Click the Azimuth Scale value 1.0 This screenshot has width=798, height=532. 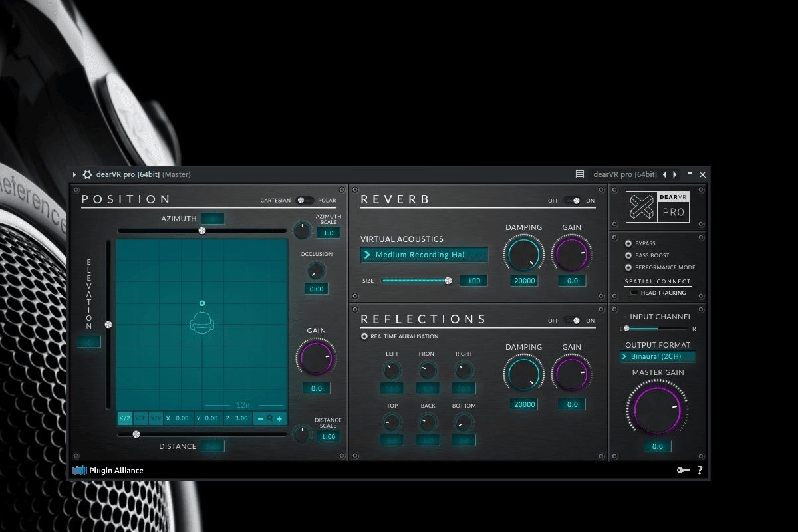329,233
